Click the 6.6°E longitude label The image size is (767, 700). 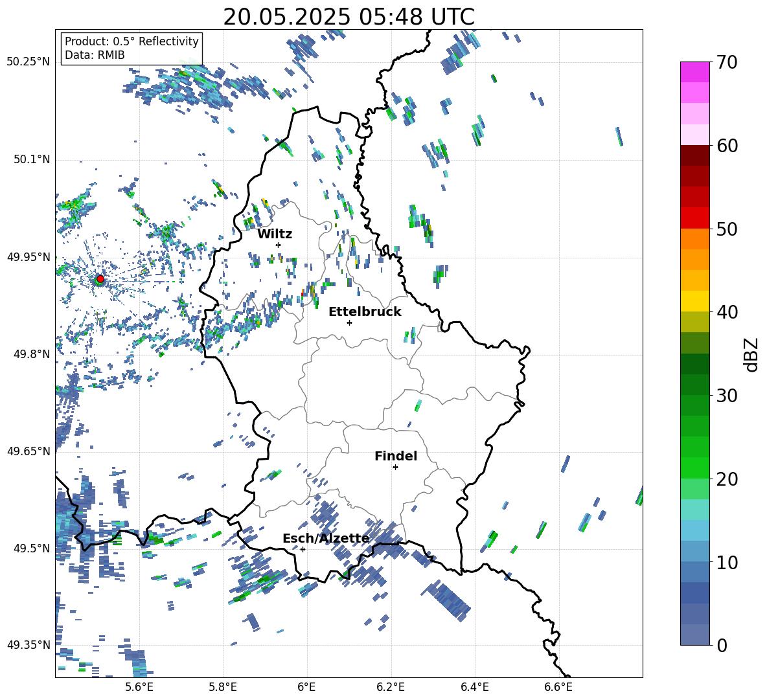(x=558, y=687)
